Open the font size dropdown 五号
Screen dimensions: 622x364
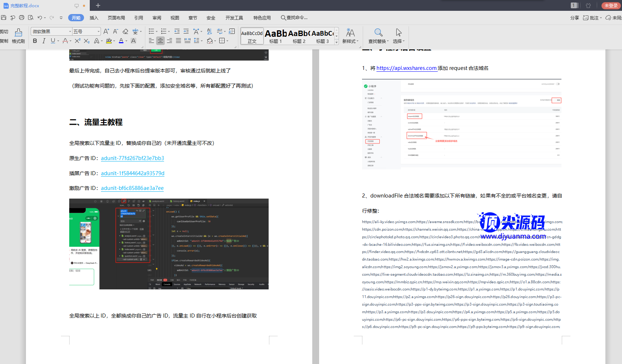tap(98, 32)
